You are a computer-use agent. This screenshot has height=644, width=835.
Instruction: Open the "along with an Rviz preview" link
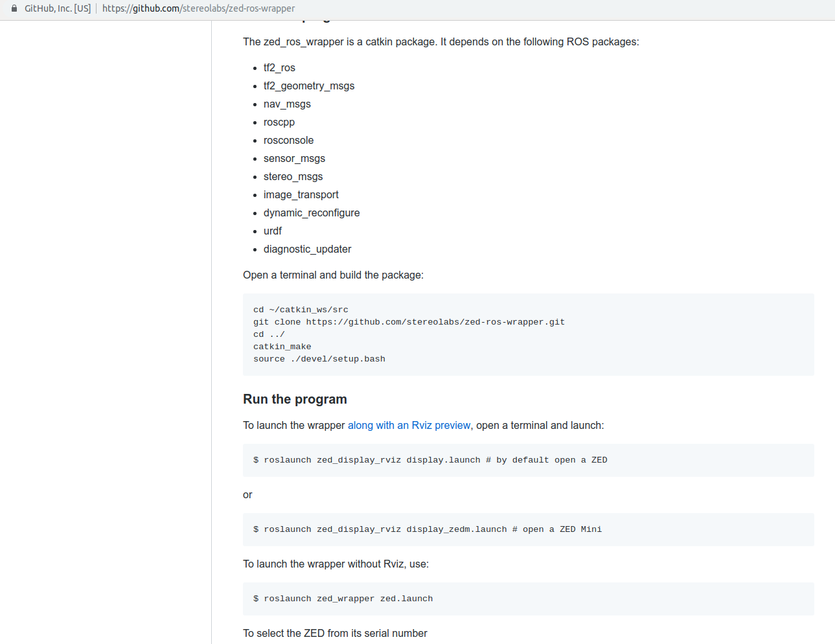tap(409, 425)
